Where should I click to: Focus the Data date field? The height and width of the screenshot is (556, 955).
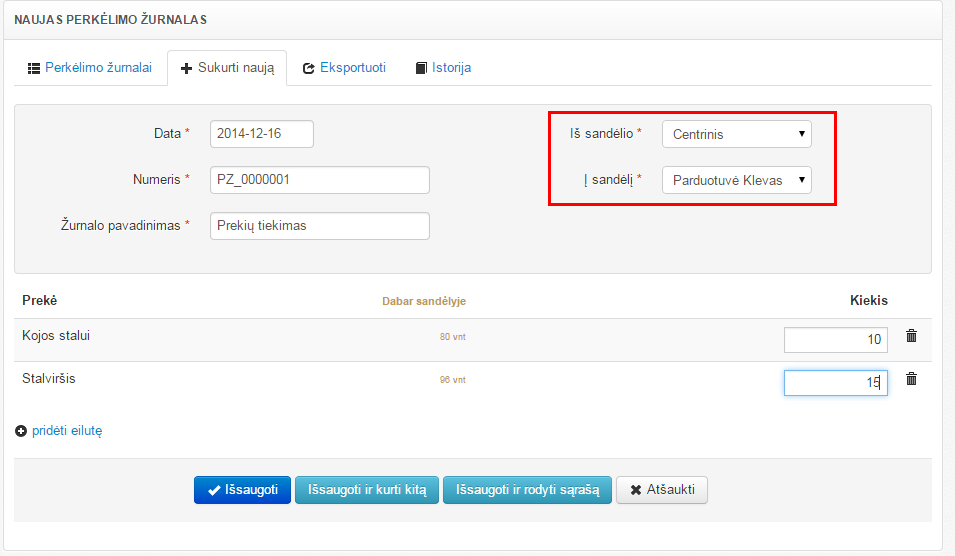coord(262,134)
